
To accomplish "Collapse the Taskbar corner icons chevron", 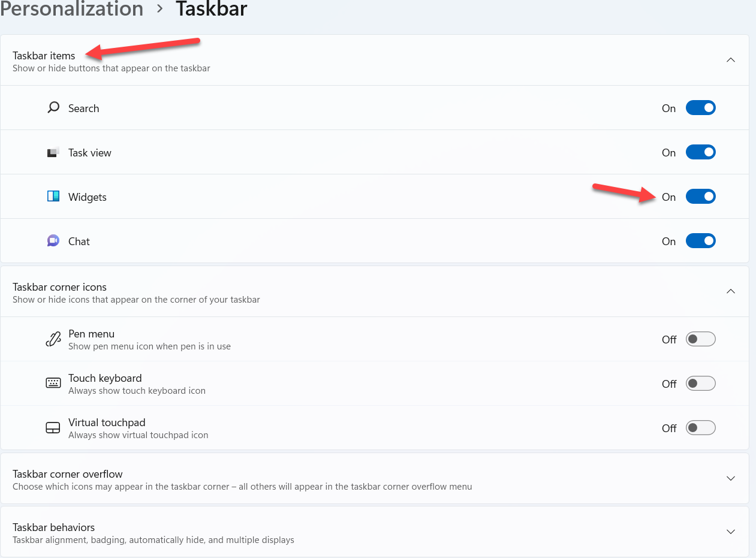I will coord(730,291).
